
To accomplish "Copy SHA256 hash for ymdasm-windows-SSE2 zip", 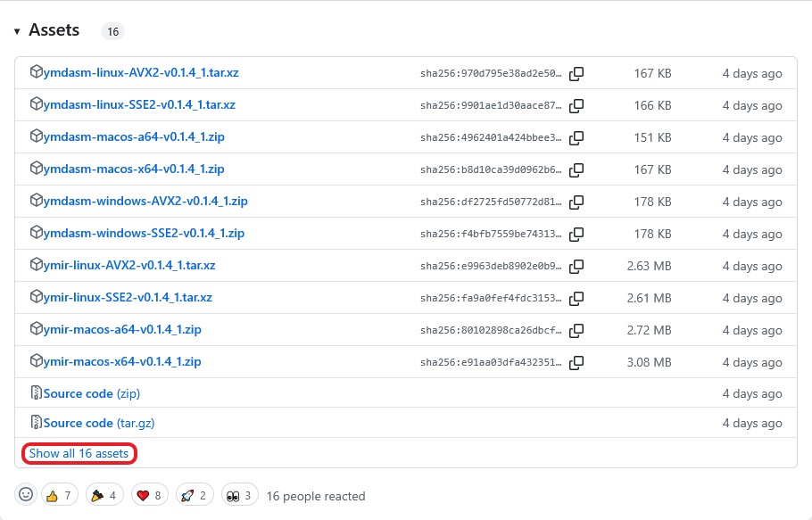I will [x=576, y=234].
